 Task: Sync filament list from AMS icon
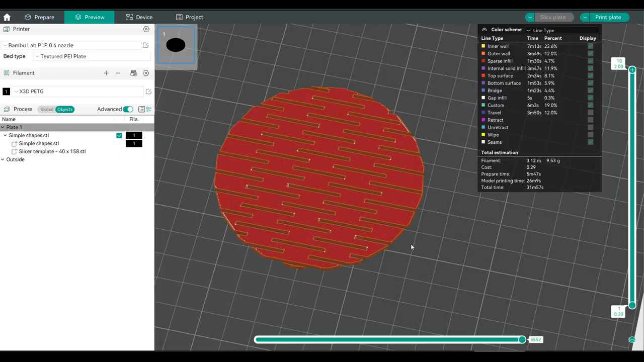coord(133,73)
